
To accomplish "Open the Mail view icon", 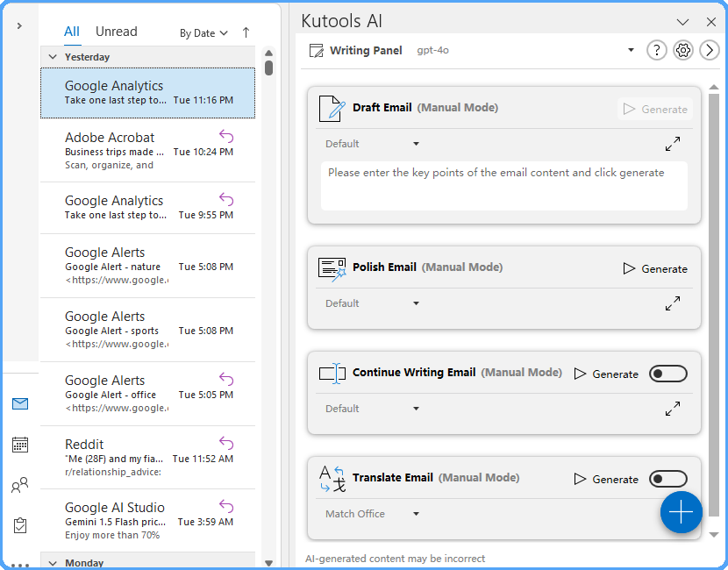I will pos(19,404).
